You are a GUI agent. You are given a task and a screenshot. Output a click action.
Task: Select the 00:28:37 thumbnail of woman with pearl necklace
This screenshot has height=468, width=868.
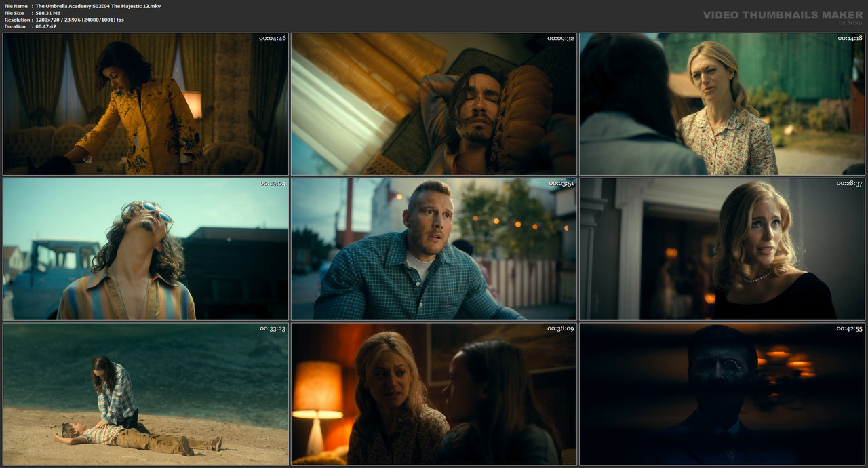[x=722, y=249]
